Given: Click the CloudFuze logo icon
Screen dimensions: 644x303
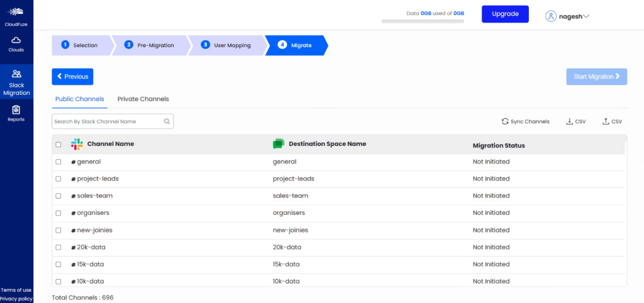Looking at the screenshot, I should click(x=16, y=12).
